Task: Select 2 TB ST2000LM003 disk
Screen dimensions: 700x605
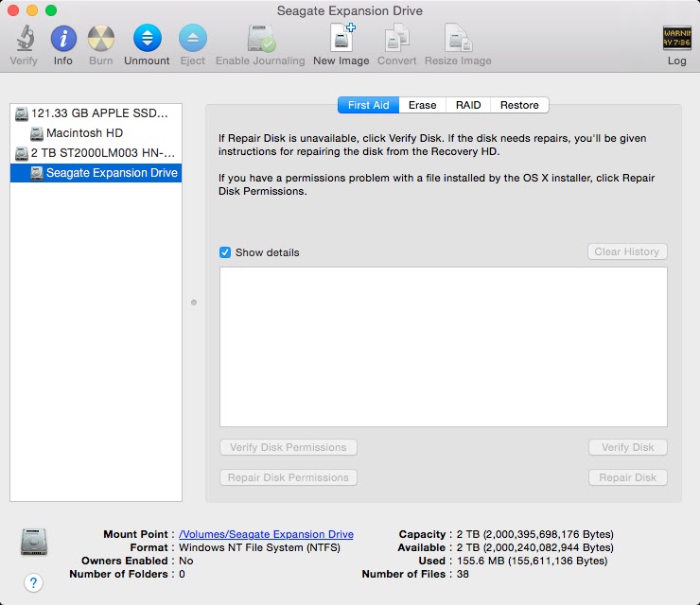Action: 96,153
